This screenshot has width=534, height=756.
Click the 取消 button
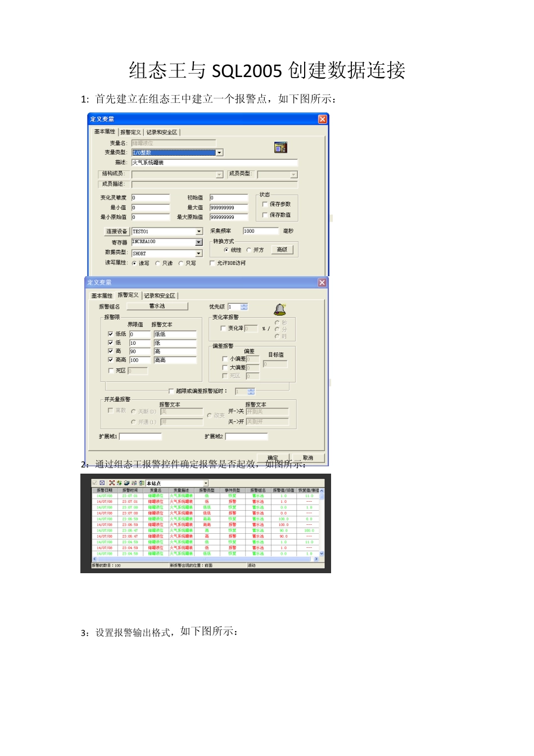click(308, 458)
